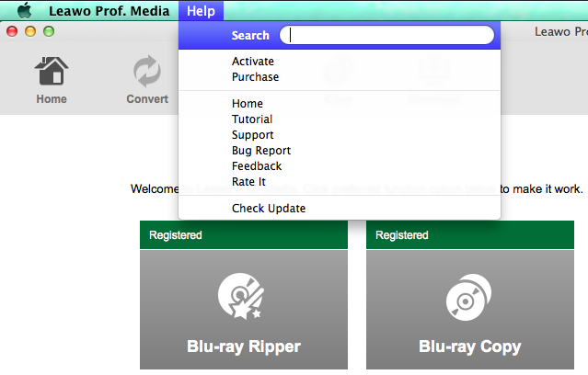
Task: Click the green zoom window button
Action: pos(49,31)
